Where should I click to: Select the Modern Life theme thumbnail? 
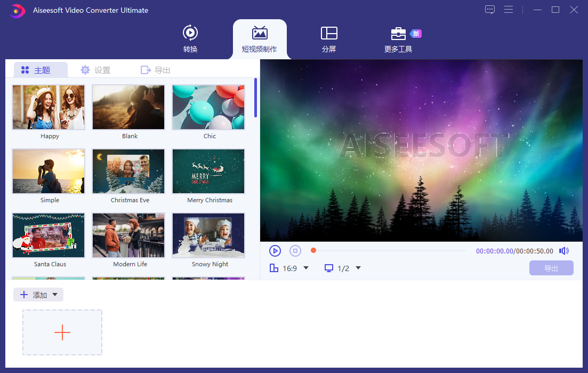128,235
